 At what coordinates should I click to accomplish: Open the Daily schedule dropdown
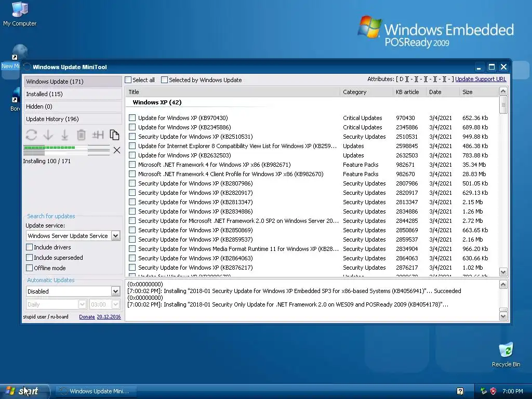(x=82, y=304)
